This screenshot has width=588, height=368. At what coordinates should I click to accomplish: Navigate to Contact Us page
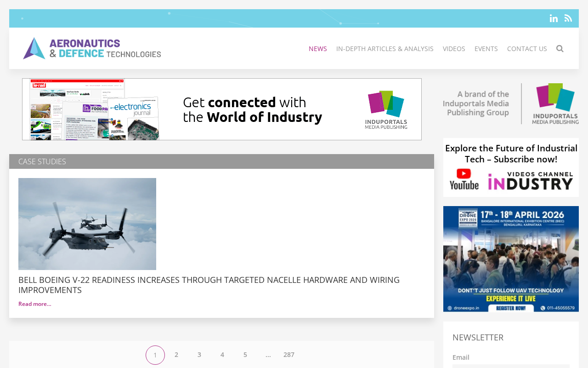pyautogui.click(x=527, y=49)
